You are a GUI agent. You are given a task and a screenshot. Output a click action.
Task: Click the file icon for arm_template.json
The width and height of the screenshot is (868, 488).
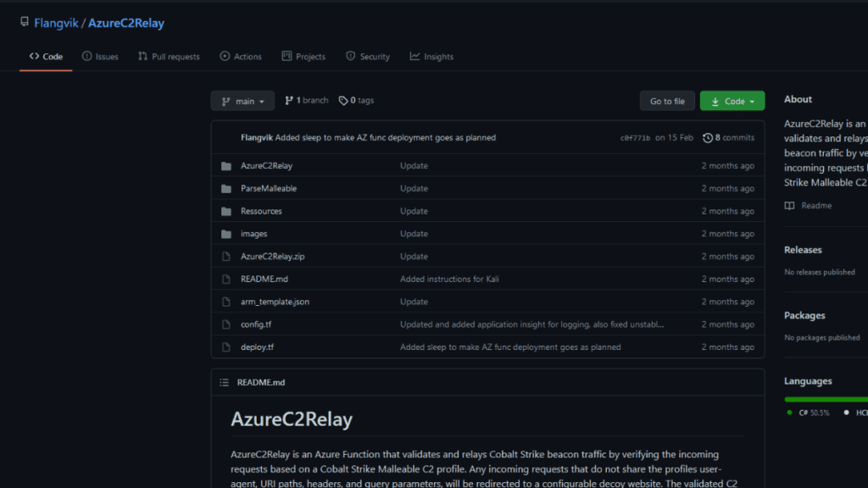click(x=225, y=302)
